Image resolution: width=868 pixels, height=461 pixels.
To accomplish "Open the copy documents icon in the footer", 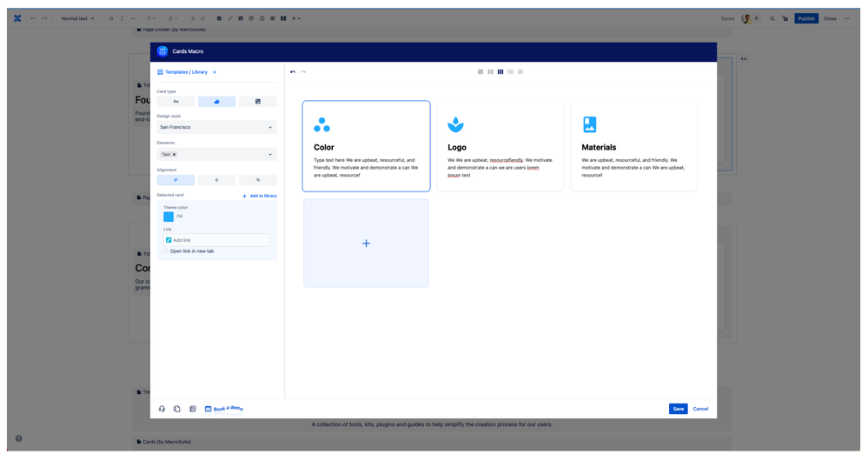I will point(176,409).
